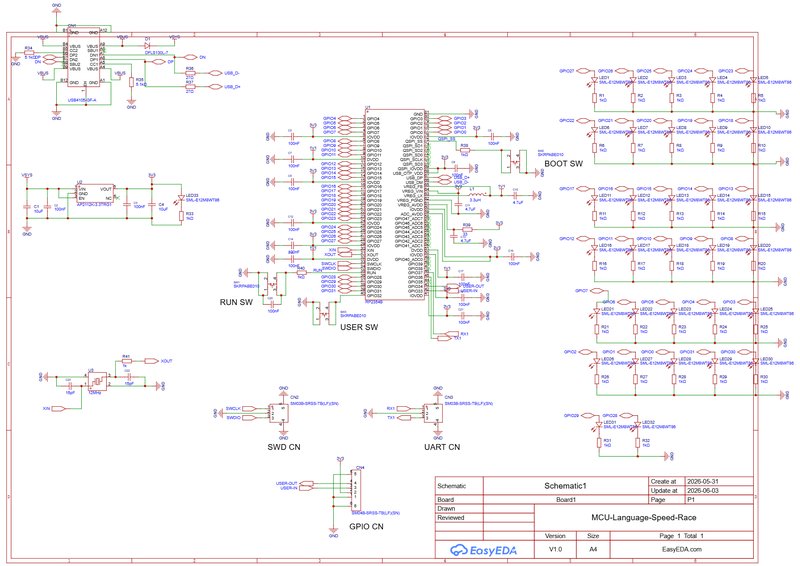Image resolution: width=800 pixels, height=566 pixels.
Task: Click the Create at date 2026-05-31
Action: 703,481
